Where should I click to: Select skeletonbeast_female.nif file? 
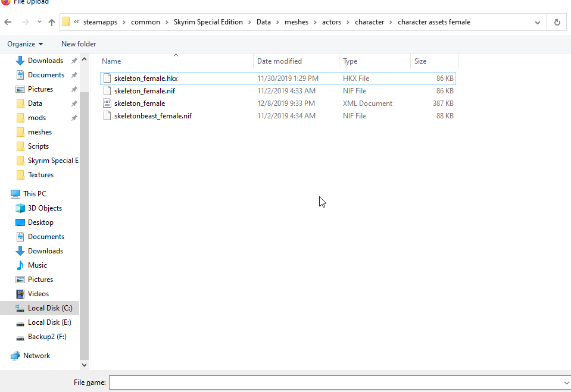pos(278,116)
